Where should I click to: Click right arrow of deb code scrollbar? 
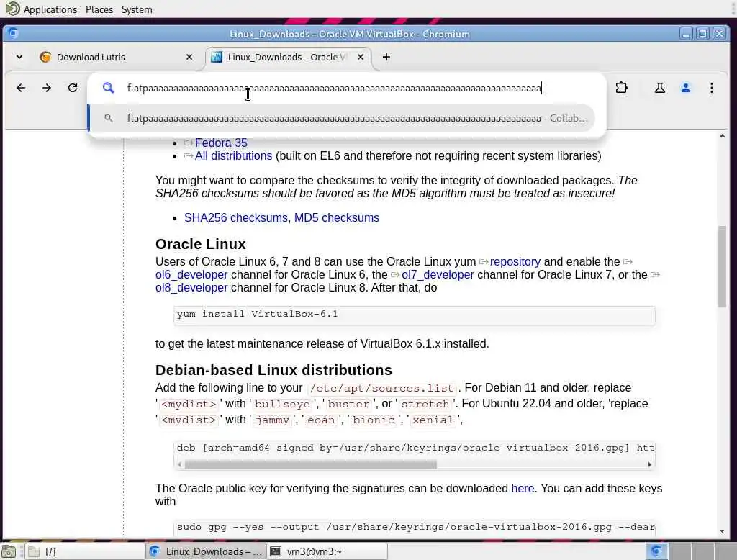650,464
